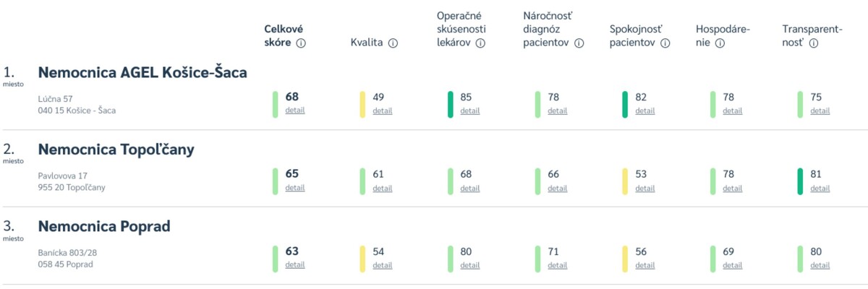View detail for Košice-Šaca satisfaction score 82
This screenshot has height=289, width=868.
pos(645,111)
